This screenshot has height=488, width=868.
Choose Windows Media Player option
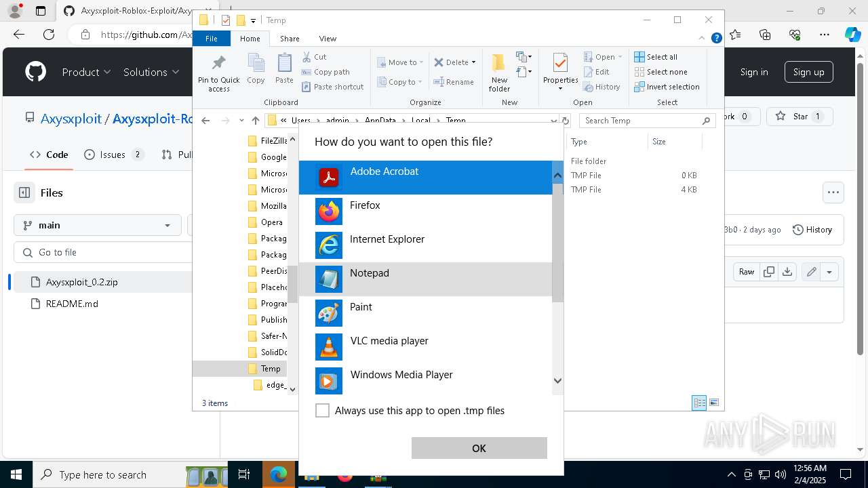[x=426, y=381]
